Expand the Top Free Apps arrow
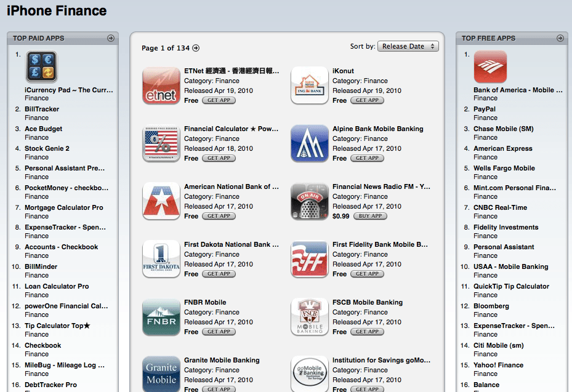The image size is (572, 392). tap(560, 38)
